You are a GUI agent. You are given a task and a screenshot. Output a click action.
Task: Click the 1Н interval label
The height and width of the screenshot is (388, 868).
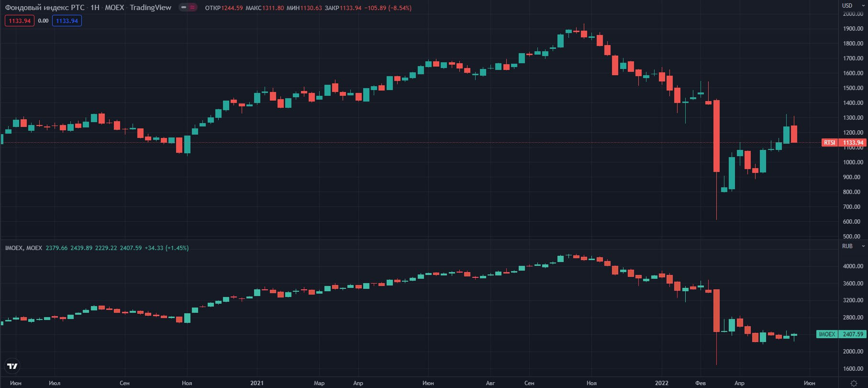[95, 8]
